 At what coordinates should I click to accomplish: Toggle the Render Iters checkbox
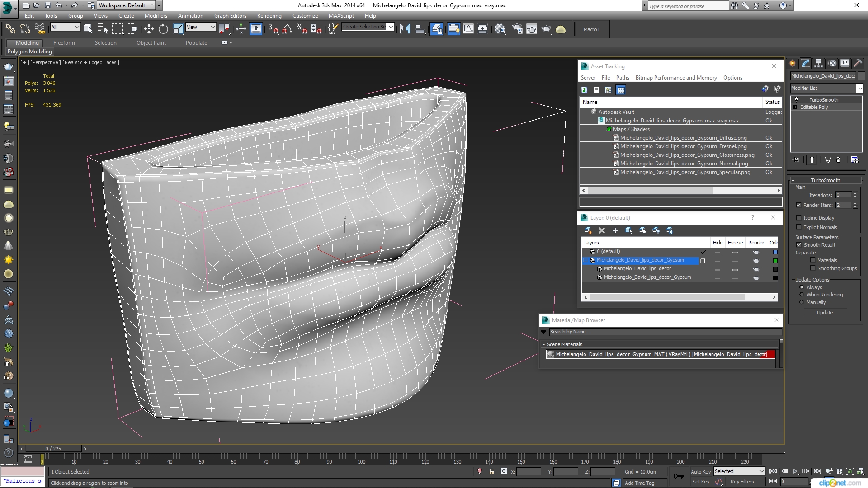pyautogui.click(x=799, y=205)
